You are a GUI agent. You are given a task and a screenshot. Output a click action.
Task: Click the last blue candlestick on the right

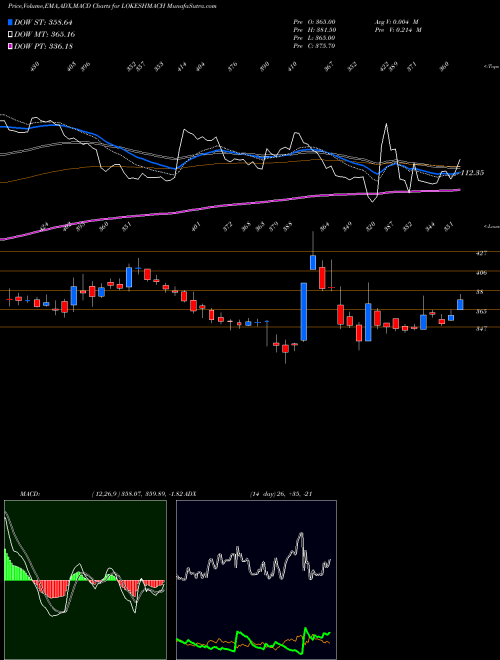[x=460, y=304]
